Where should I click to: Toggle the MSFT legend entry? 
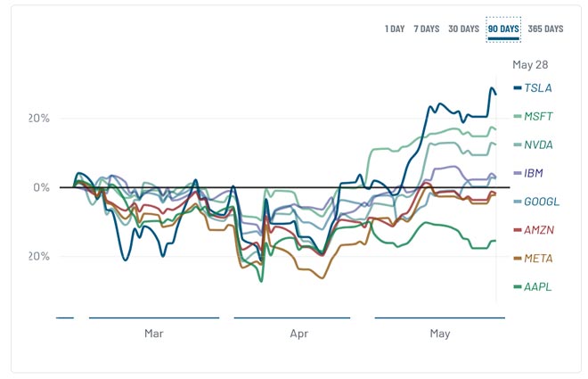tap(538, 116)
